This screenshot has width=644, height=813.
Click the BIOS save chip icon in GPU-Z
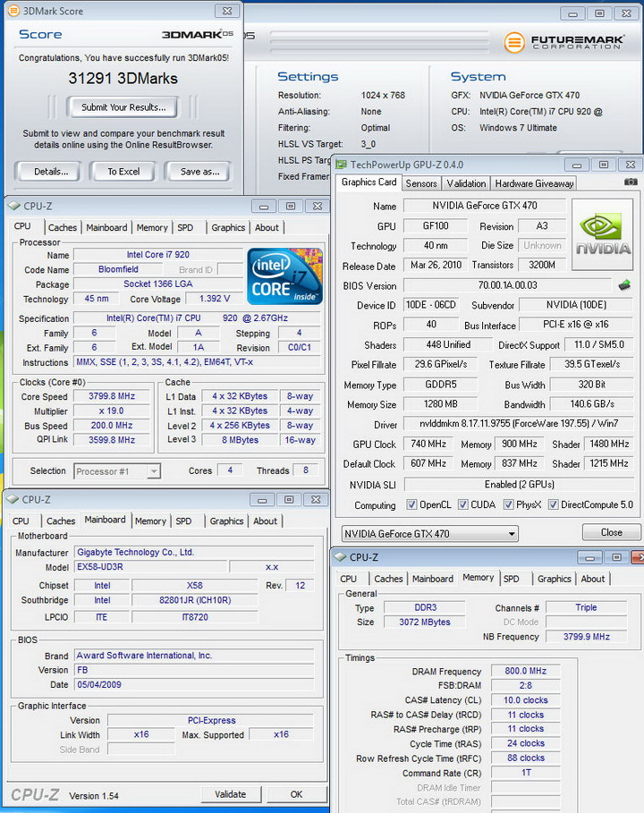(x=625, y=284)
